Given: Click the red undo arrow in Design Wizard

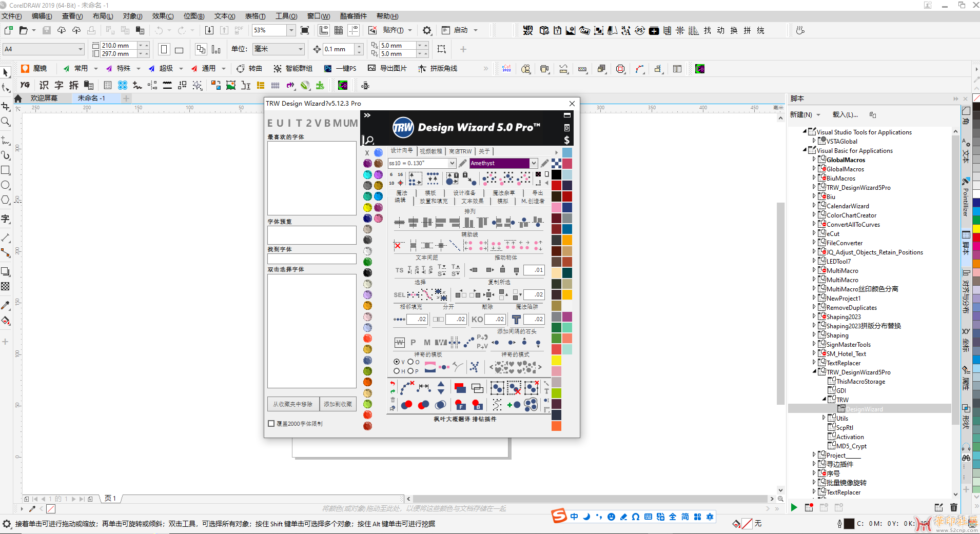Looking at the screenshot, I should [x=393, y=383].
